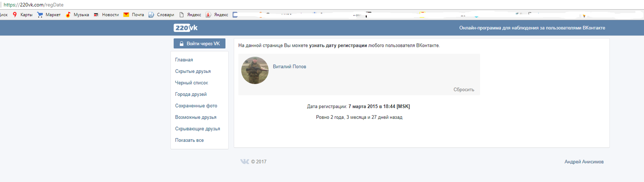This screenshot has height=182, width=644.
Task: Click the browser address bar URL
Action: pos(34,5)
